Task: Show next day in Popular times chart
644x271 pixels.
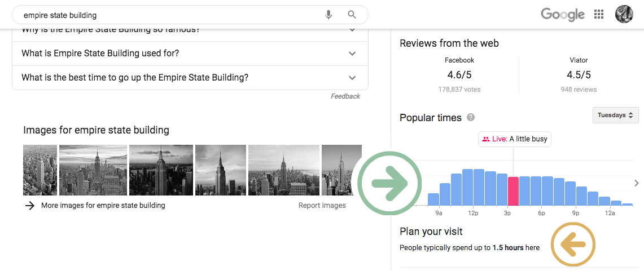Action: 637,183
